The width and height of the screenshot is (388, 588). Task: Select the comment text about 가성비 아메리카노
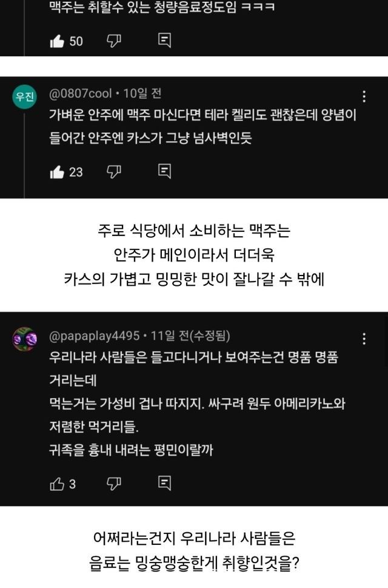pos(197,403)
